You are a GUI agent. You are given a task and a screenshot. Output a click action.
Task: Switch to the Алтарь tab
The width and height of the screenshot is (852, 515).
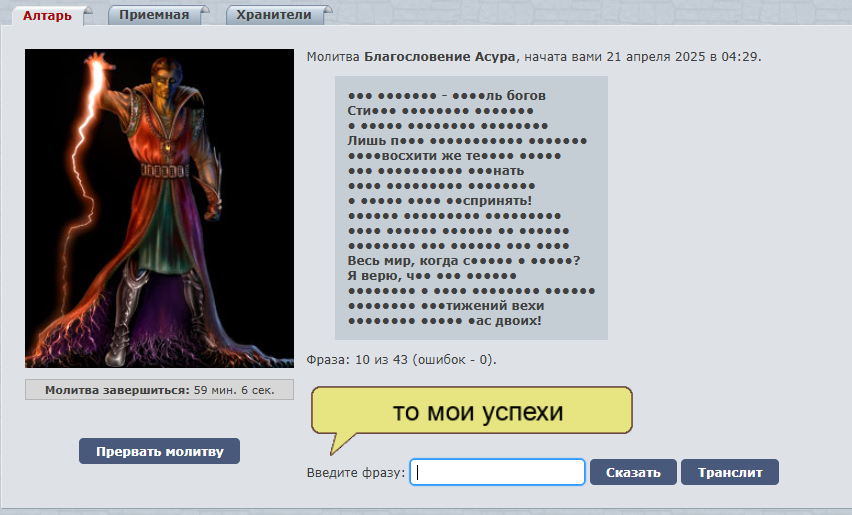click(47, 15)
